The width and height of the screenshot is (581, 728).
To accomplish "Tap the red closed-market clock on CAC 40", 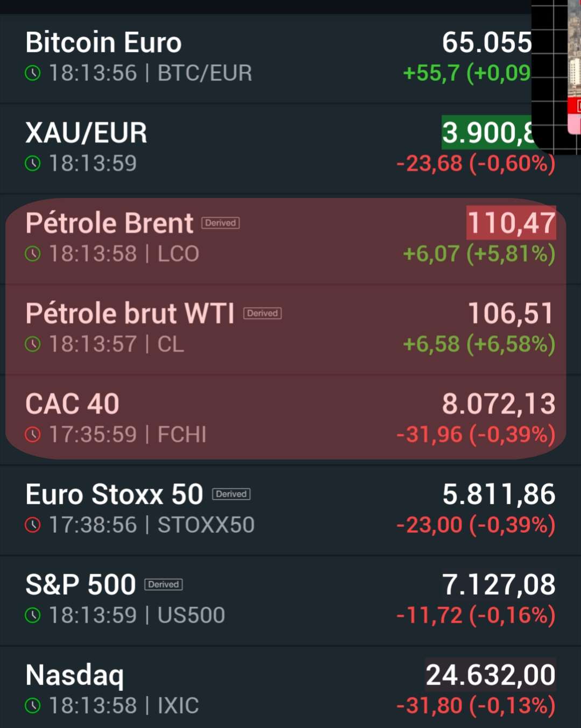I will [x=33, y=434].
